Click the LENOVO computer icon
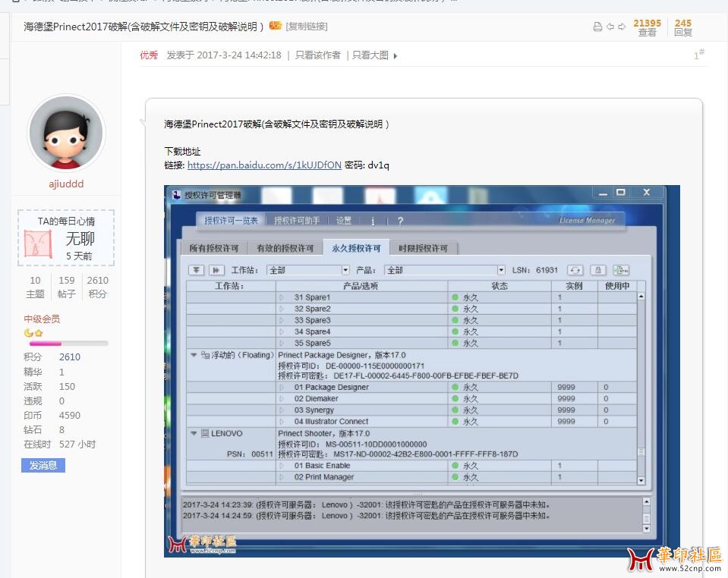This screenshot has width=728, height=578. point(205,433)
